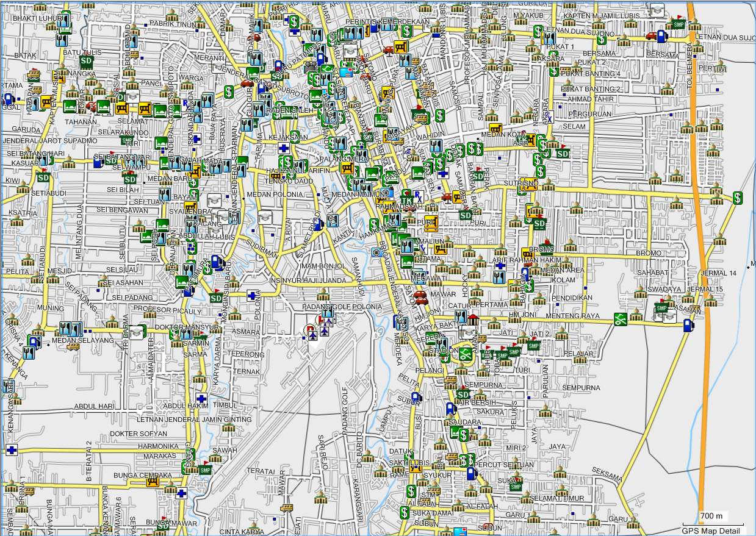Select the SD icon beside Medan Kota
Image resolution: width=756 pixels, height=536 pixels.
point(562,153)
